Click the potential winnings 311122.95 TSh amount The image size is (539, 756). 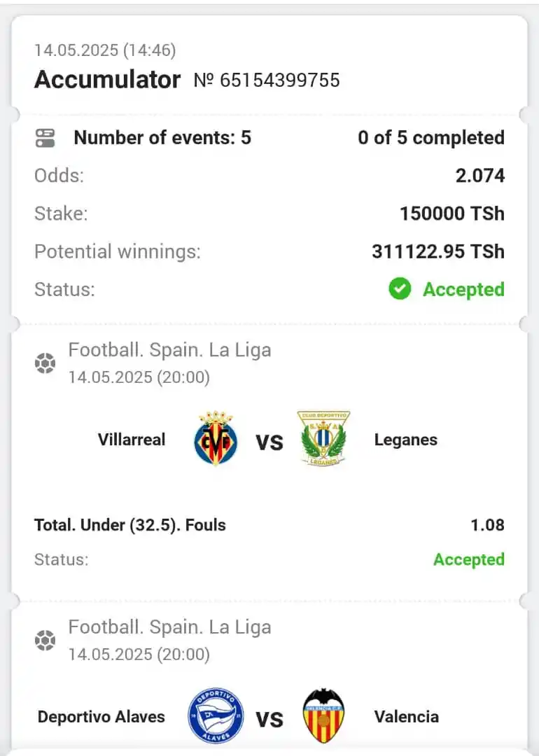pos(437,252)
